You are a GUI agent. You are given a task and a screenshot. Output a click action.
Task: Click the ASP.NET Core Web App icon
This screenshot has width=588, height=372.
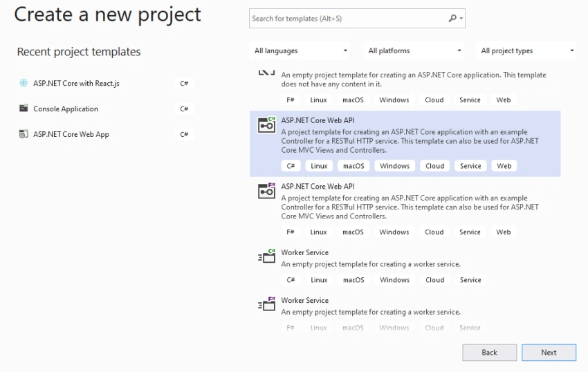(24, 134)
